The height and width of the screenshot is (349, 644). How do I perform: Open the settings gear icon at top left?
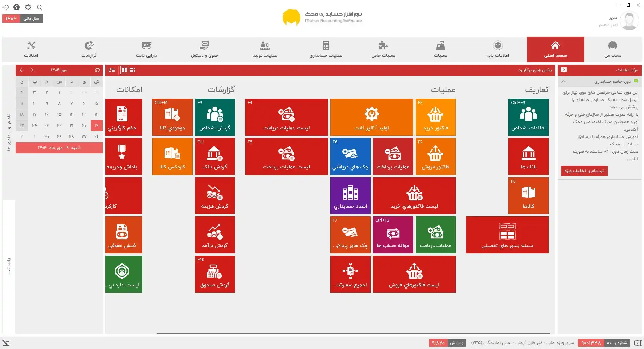[28, 7]
